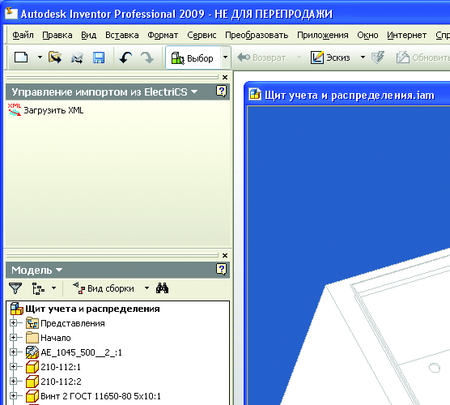Close the ElectriCS import panel
The height and width of the screenshot is (405, 450).
coord(225,77)
